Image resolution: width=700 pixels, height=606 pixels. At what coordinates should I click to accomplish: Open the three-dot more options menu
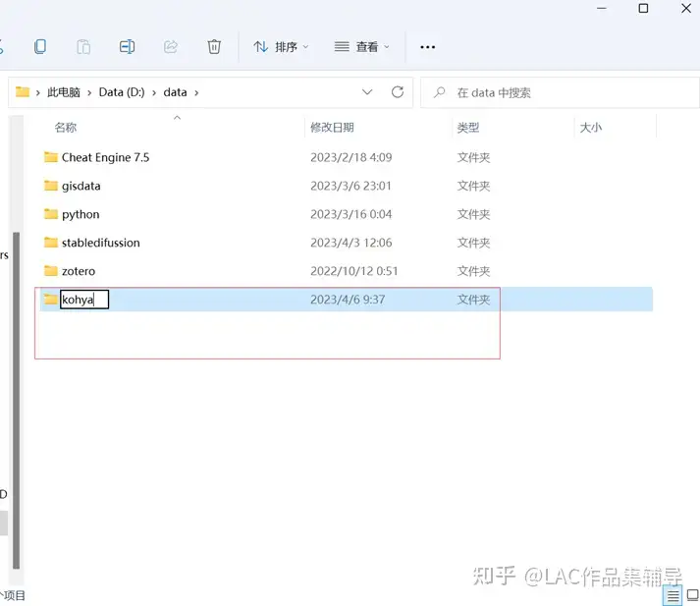(x=427, y=47)
